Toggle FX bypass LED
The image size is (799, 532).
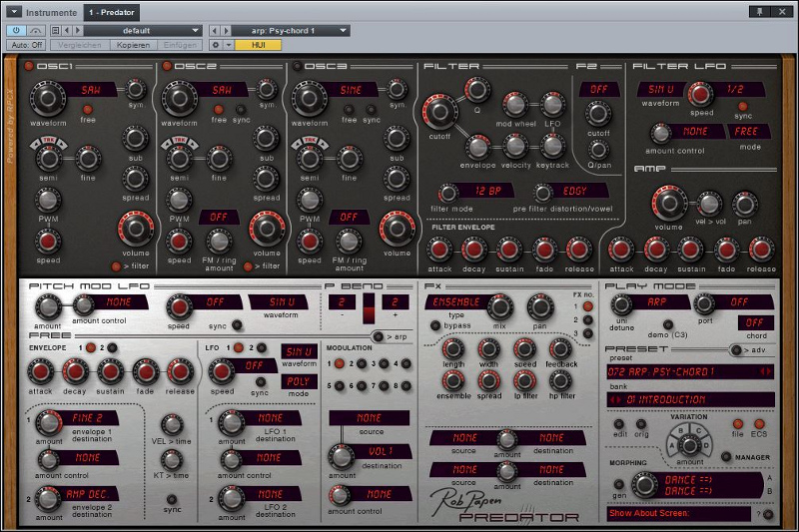[435, 325]
